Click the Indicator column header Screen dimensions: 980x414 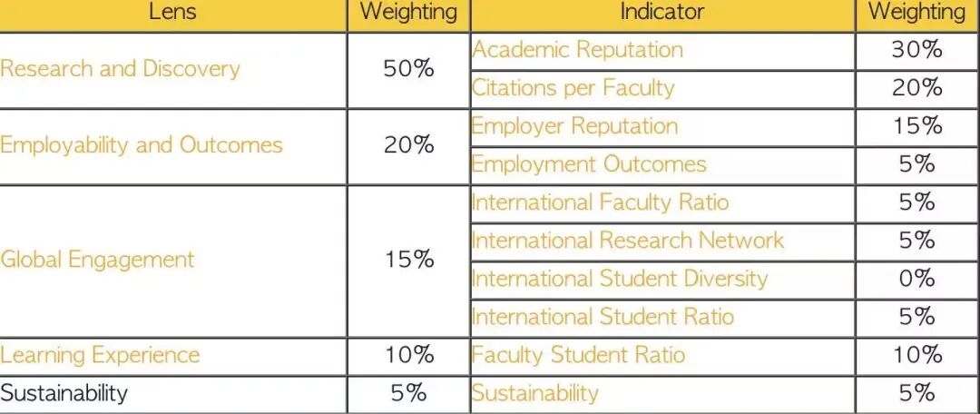click(x=661, y=13)
